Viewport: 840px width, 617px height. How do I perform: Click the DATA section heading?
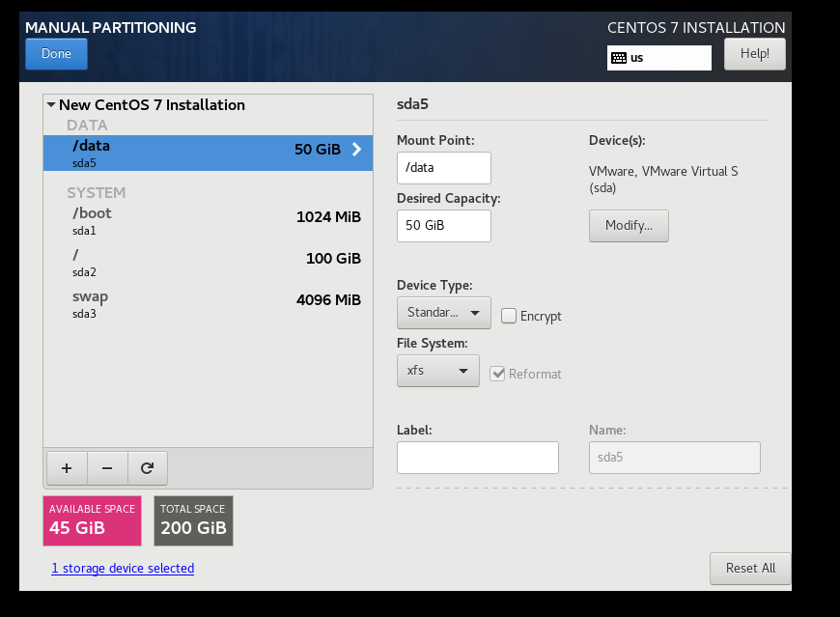coord(87,126)
